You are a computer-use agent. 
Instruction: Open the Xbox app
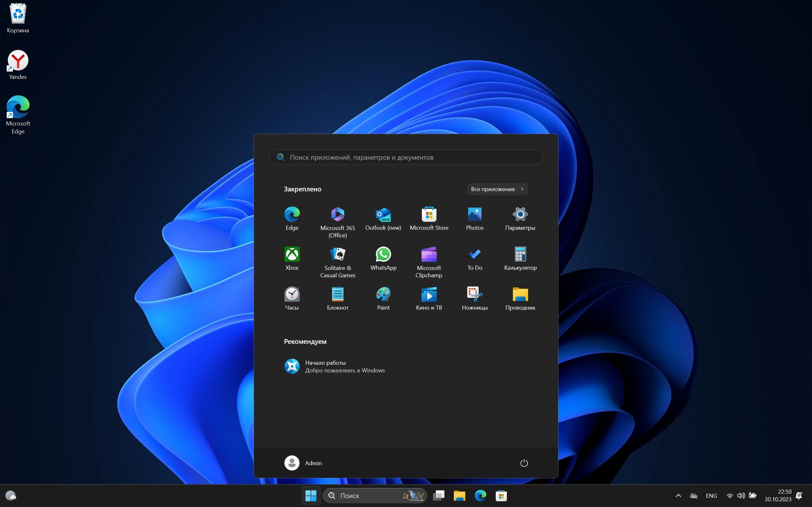pyautogui.click(x=292, y=258)
